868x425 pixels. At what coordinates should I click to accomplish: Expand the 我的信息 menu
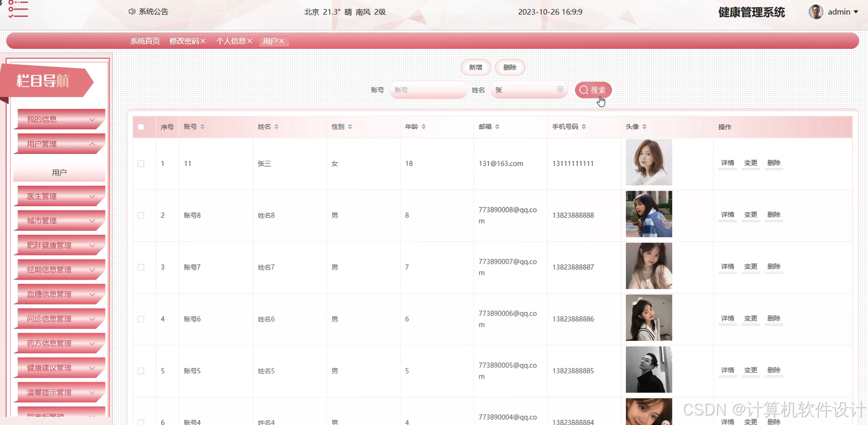coord(61,119)
